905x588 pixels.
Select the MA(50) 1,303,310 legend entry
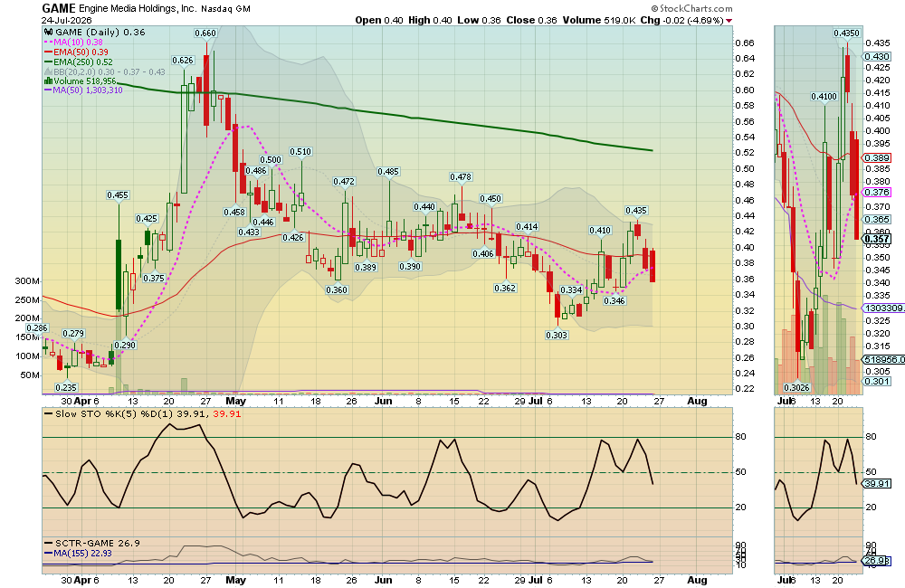83,90
